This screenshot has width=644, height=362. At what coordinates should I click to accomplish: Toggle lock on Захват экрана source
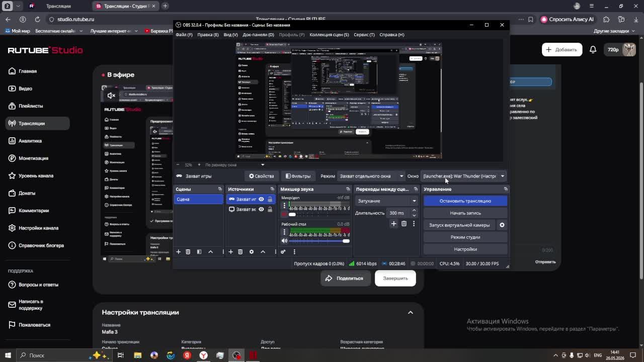270,209
